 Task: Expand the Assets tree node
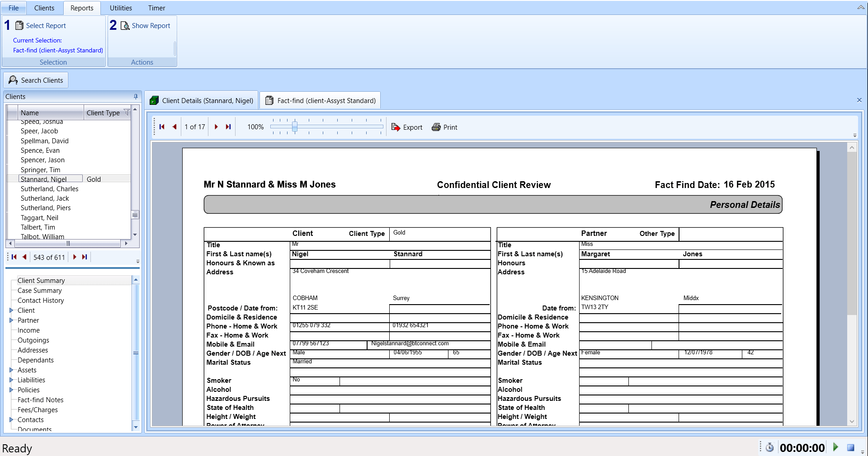pyautogui.click(x=11, y=370)
